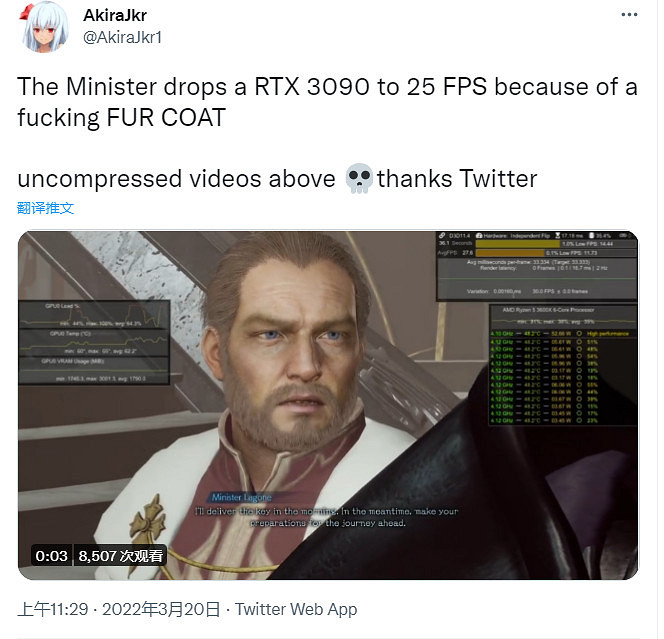The height and width of the screenshot is (639, 664).
Task: Click the lock icon beside Hardware: Independent Flip
Action: [x=479, y=235]
